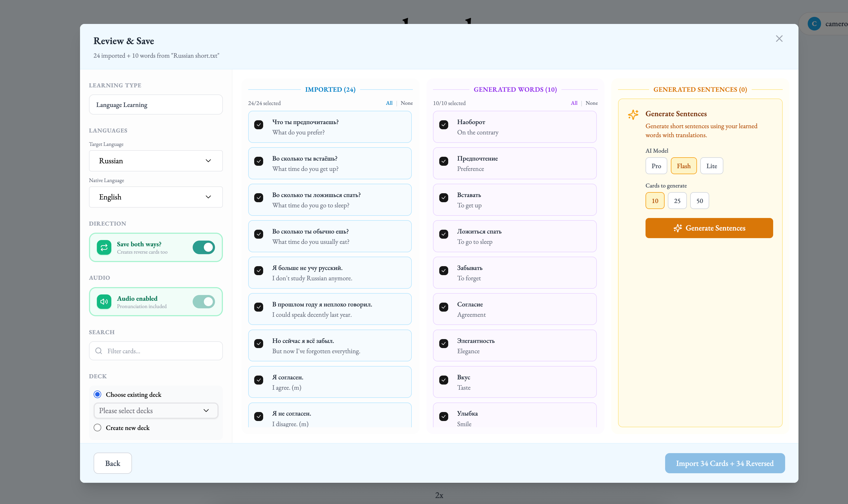This screenshot has height=504, width=848.
Task: Click None link under Imported list
Action: pyautogui.click(x=407, y=103)
